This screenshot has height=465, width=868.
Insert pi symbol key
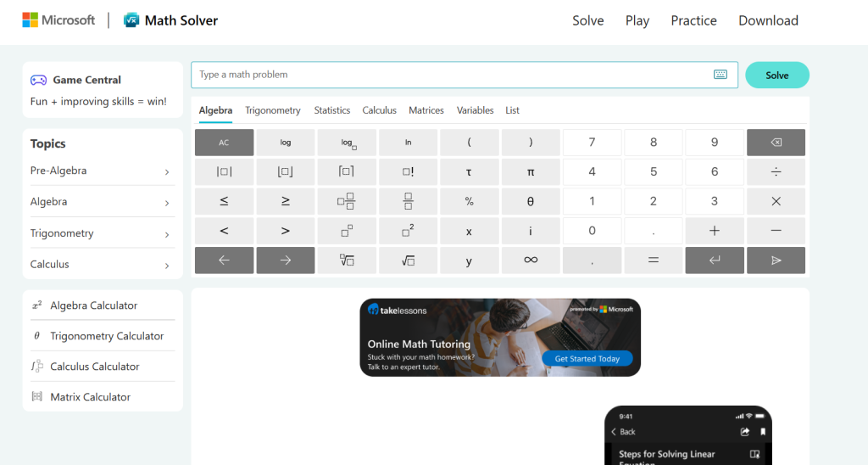(531, 171)
